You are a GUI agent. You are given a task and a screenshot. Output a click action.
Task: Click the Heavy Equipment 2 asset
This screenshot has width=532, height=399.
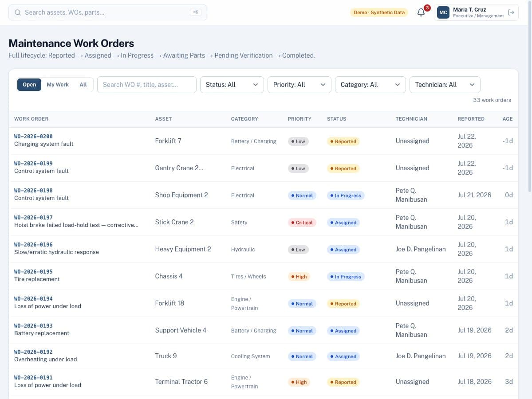[x=183, y=249]
